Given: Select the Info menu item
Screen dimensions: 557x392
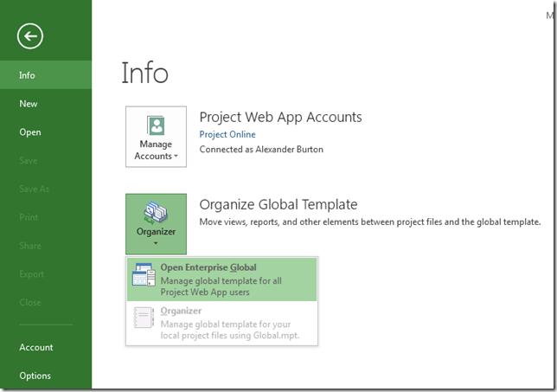Looking at the screenshot, I should point(46,75).
